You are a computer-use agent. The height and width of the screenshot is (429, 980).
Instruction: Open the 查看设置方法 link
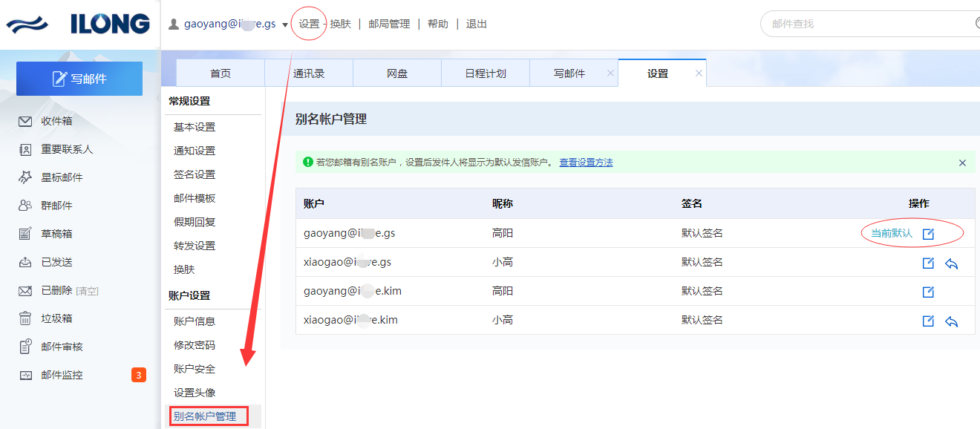coord(586,163)
